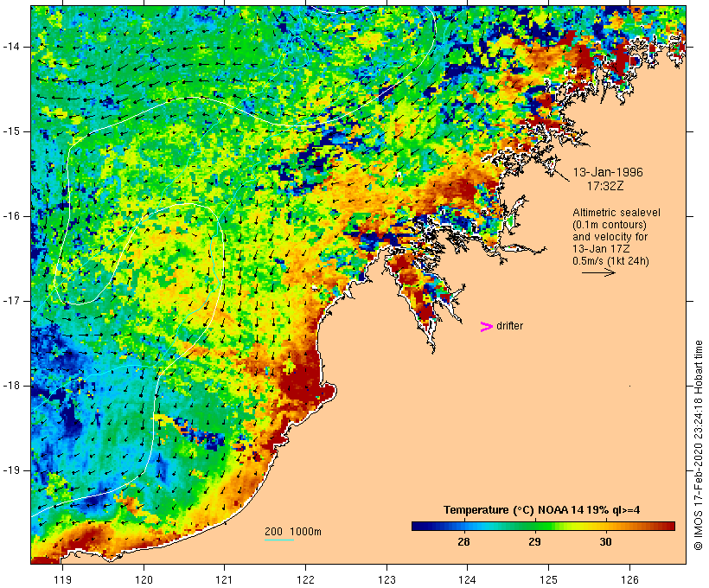Click the longitude axis label '119'
The image size is (709, 588).
point(62,579)
